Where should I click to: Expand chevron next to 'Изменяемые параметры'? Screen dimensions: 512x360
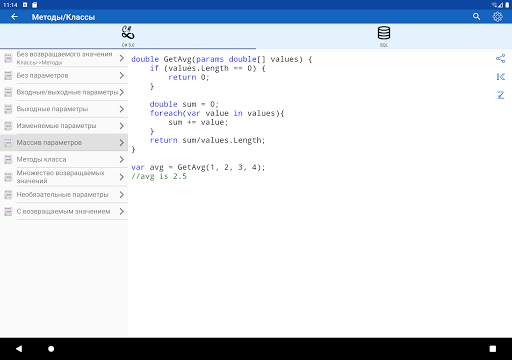coord(122,126)
